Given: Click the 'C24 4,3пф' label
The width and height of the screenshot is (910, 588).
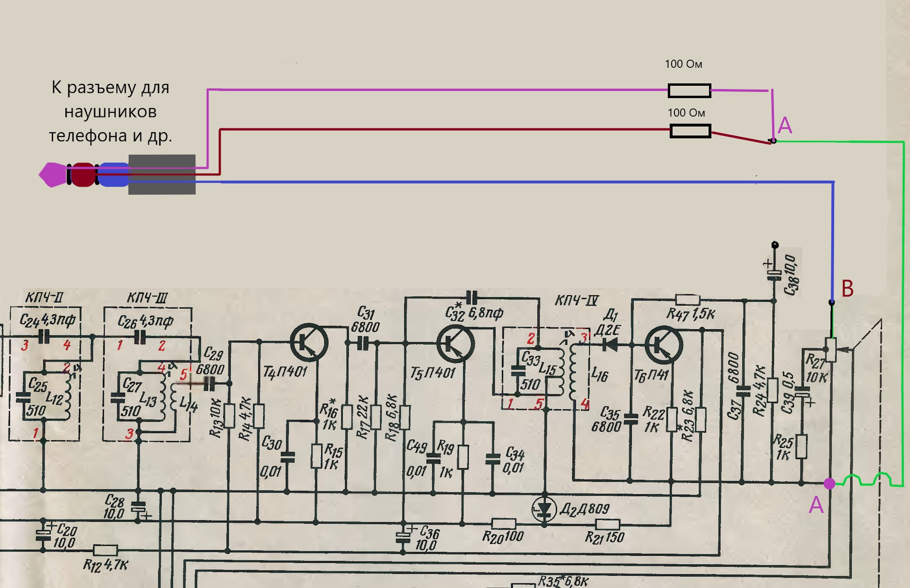Looking at the screenshot, I should click(47, 321).
